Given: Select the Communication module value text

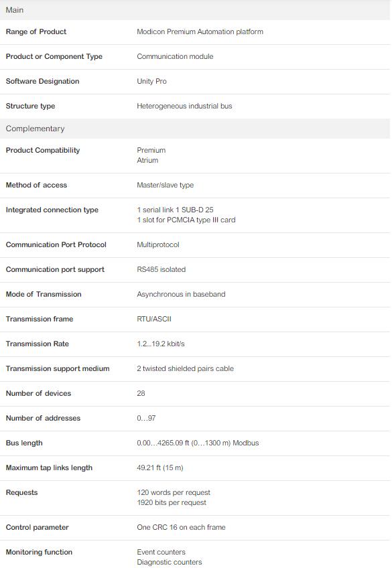Looking at the screenshot, I should click(x=175, y=57).
